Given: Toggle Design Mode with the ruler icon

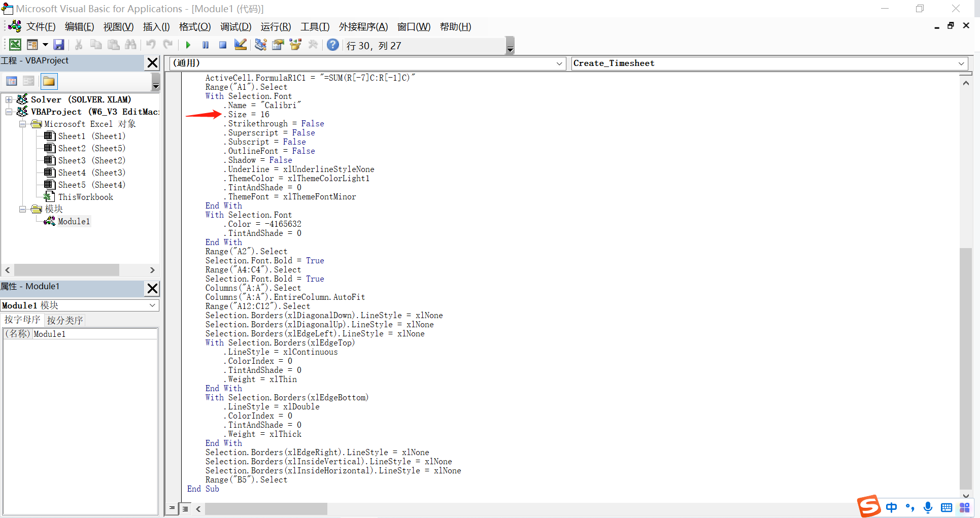Looking at the screenshot, I should click(241, 45).
